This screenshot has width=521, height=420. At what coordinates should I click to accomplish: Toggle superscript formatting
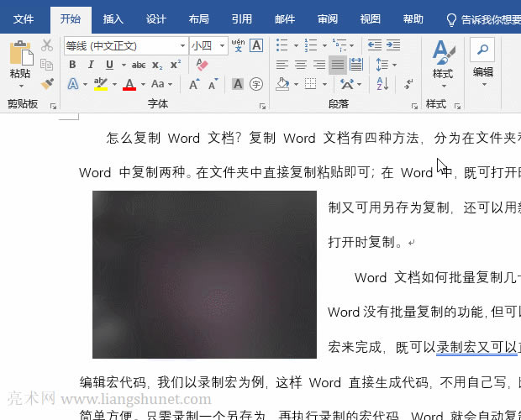pyautogui.click(x=176, y=65)
